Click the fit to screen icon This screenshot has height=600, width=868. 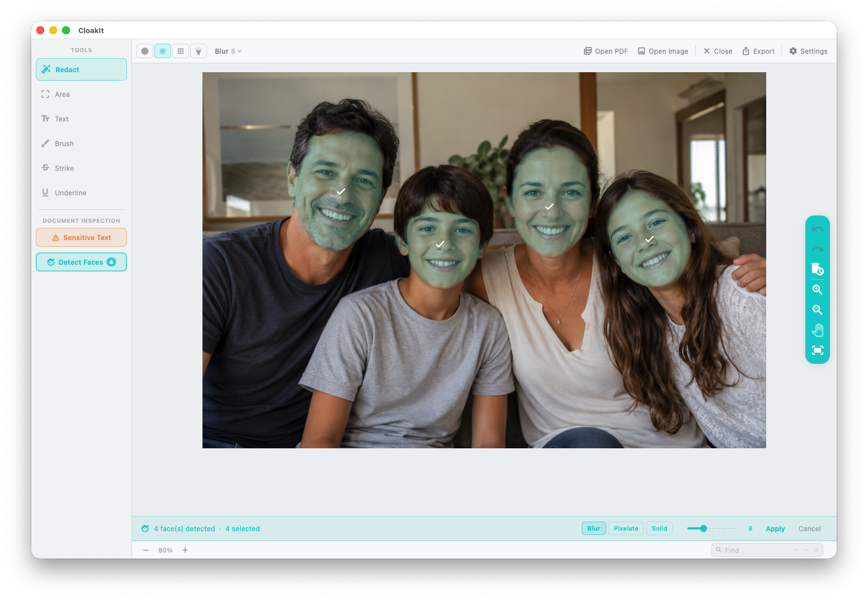tap(818, 350)
